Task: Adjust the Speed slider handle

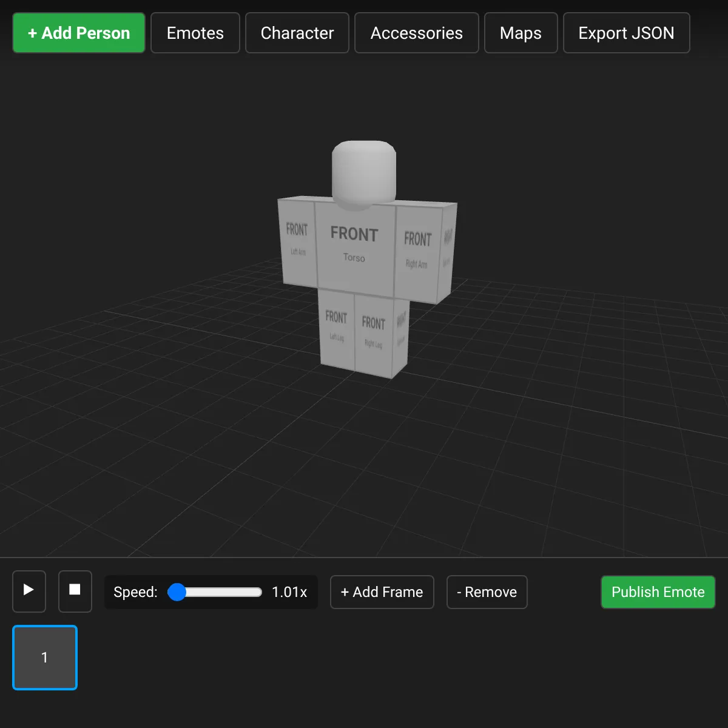Action: coord(177,593)
